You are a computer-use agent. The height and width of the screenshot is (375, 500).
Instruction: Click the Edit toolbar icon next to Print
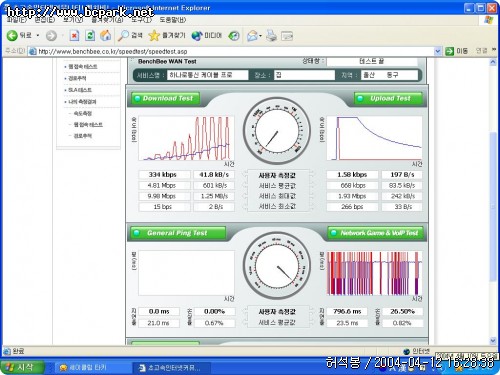[287, 36]
